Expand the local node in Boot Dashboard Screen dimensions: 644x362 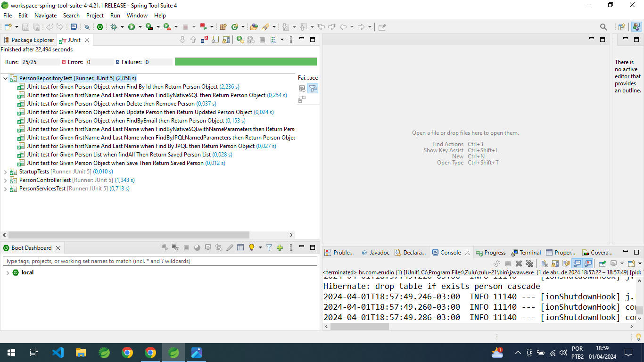click(8, 272)
